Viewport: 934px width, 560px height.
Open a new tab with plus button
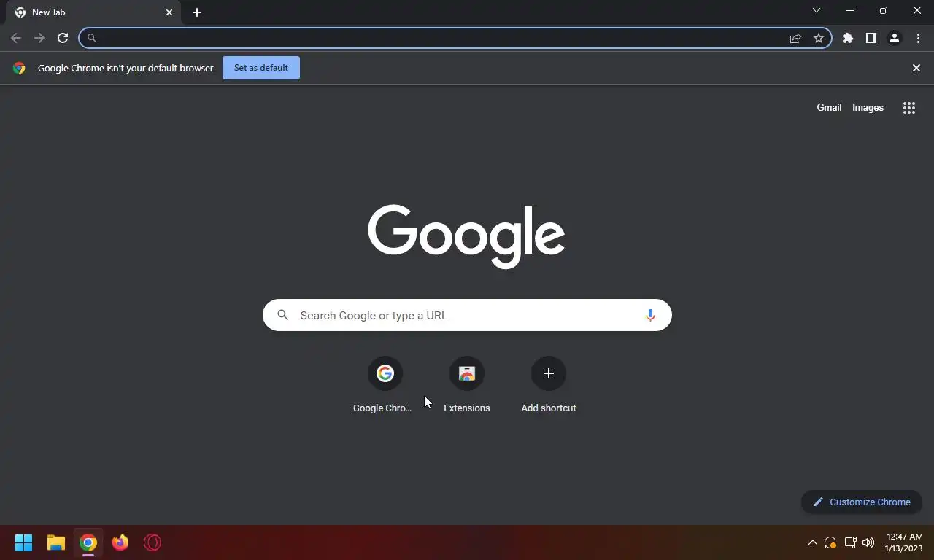click(x=197, y=12)
